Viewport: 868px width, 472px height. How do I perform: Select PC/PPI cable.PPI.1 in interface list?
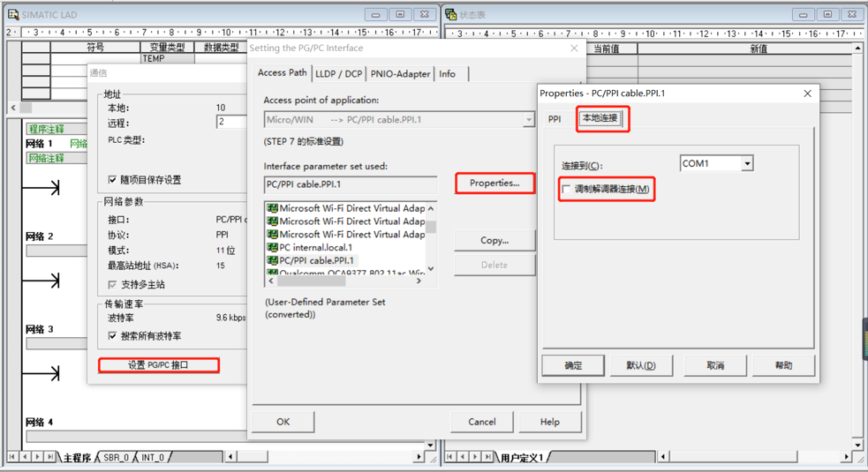311,260
